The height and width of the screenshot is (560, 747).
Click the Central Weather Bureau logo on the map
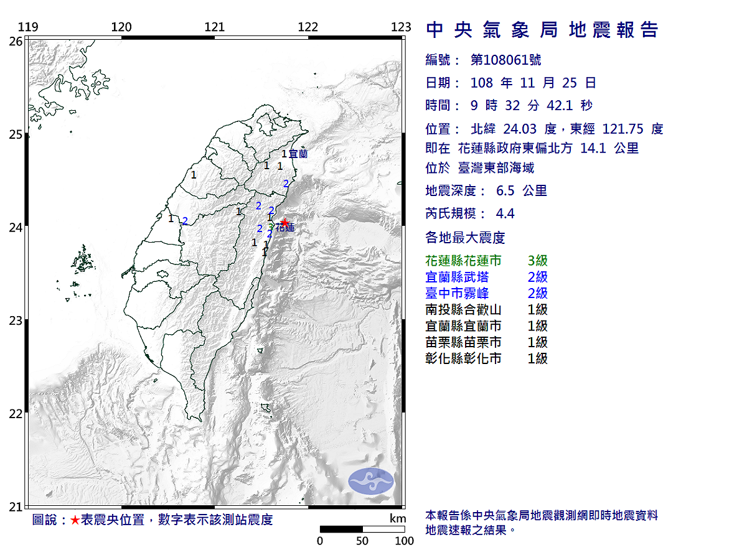coord(371,481)
